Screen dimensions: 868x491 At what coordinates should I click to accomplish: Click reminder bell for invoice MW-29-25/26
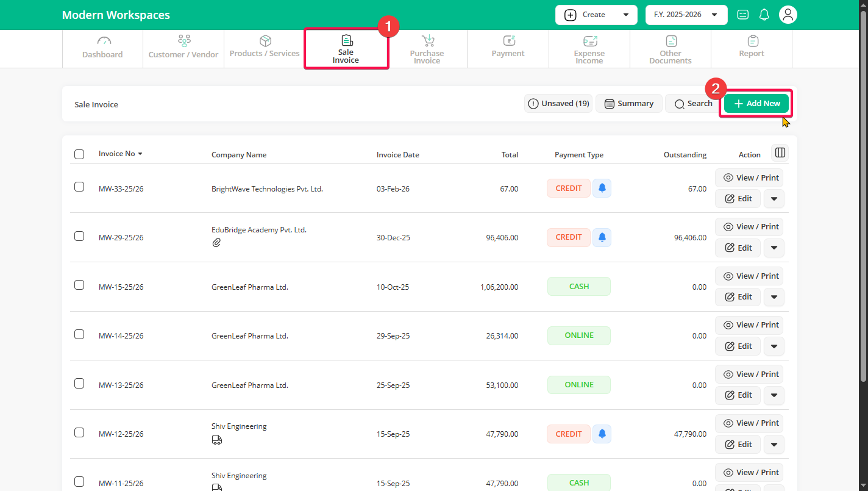pyautogui.click(x=602, y=237)
